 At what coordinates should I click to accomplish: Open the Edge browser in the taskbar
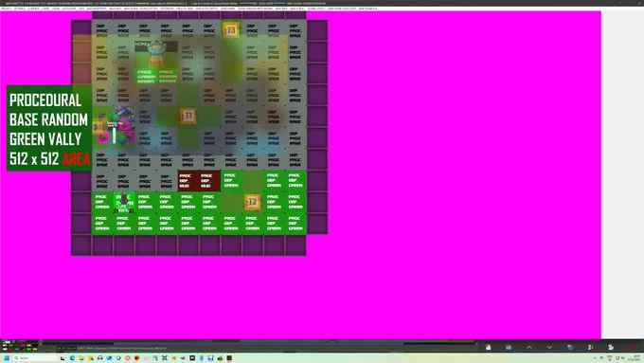pos(72,358)
